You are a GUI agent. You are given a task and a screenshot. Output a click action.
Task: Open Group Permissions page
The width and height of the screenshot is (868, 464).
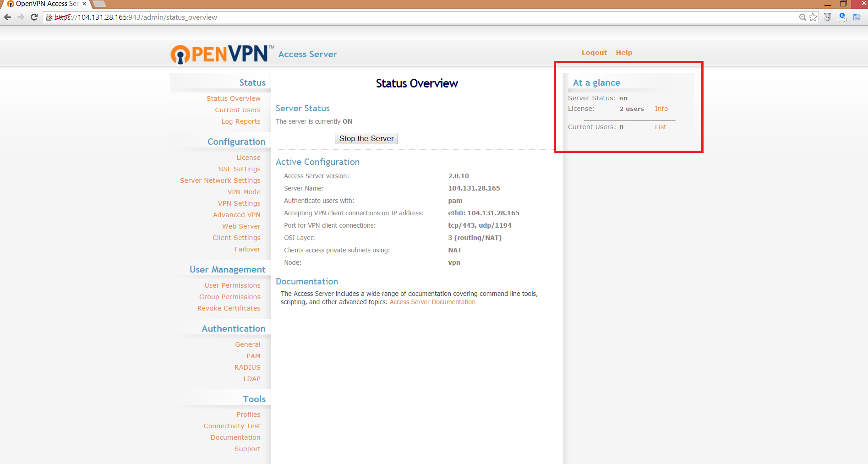[230, 297]
